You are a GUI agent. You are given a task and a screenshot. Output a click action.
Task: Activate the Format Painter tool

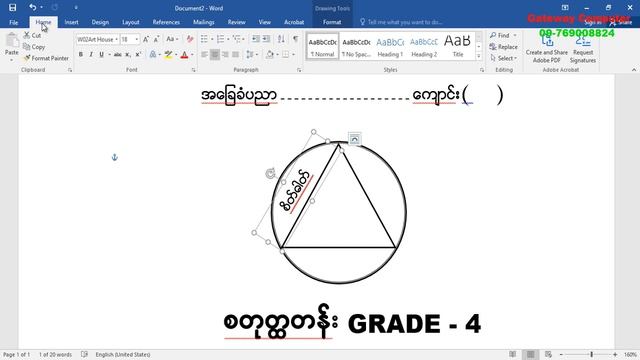(46, 58)
